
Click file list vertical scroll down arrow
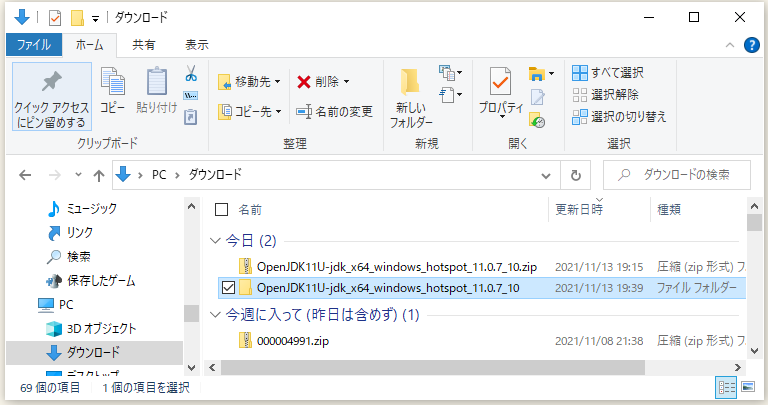tap(754, 351)
